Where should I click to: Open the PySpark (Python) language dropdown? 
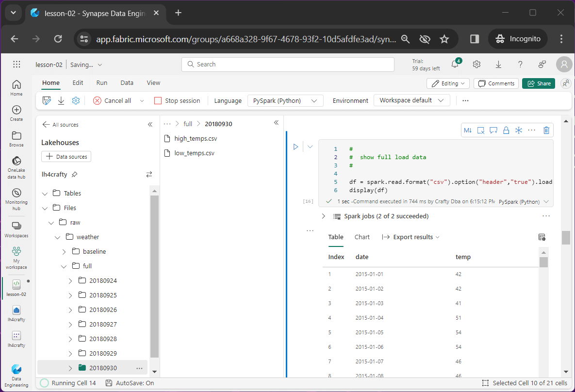pos(285,100)
